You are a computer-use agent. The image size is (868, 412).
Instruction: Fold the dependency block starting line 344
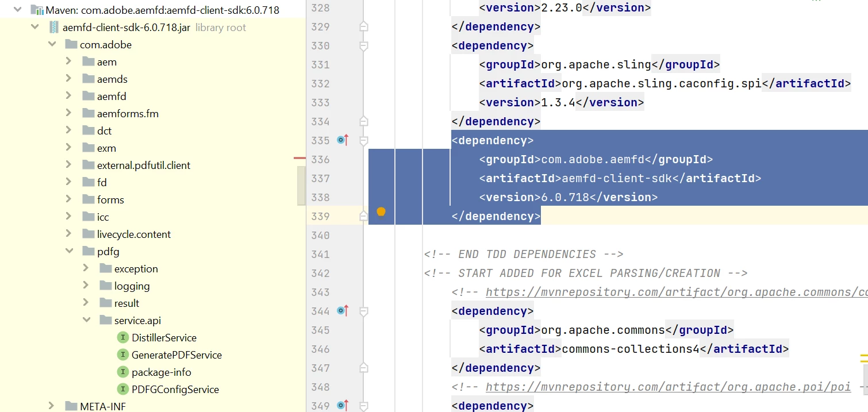[363, 311]
